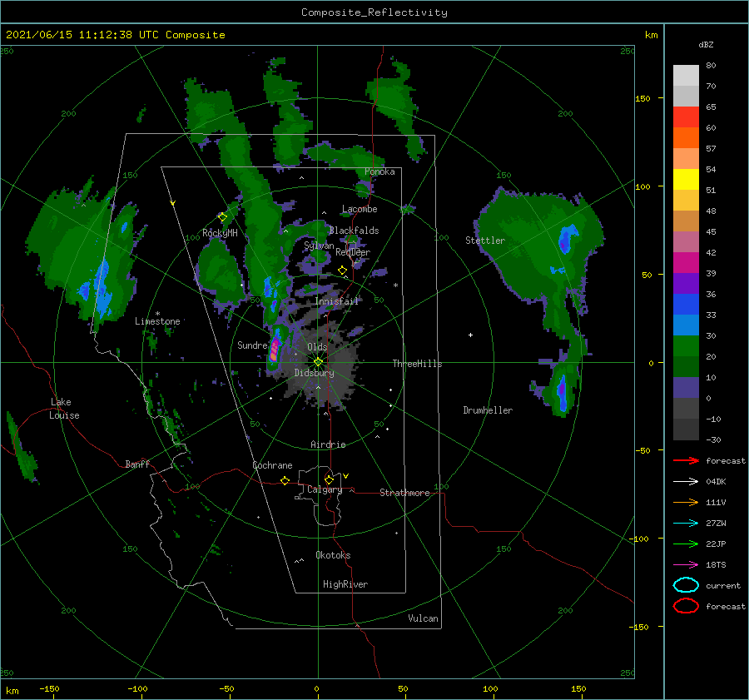Click yellow diamond marker beside RockyMH

pos(222,217)
